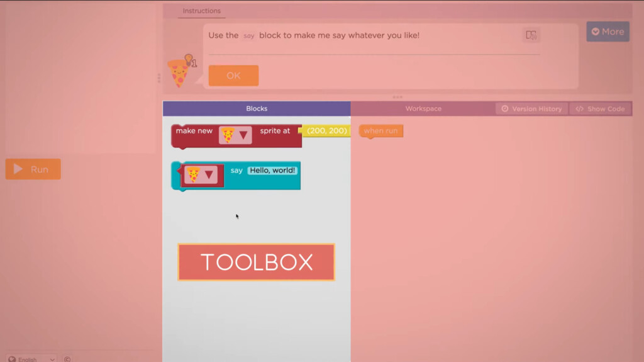644x362 pixels.
Task: Click the play triangle on the Run button
Action: (18, 169)
